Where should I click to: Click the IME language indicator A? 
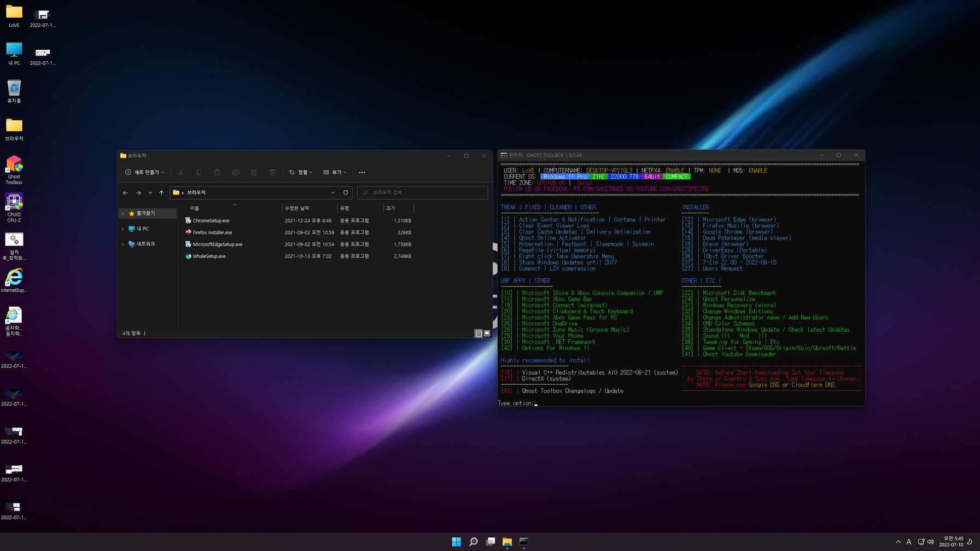(x=909, y=542)
